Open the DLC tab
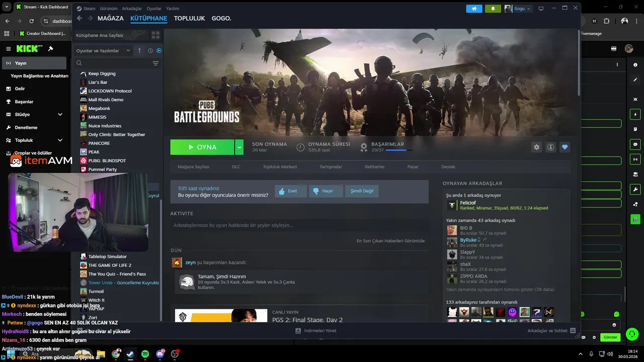Image resolution: width=644 pixels, height=362 pixels. [236, 166]
